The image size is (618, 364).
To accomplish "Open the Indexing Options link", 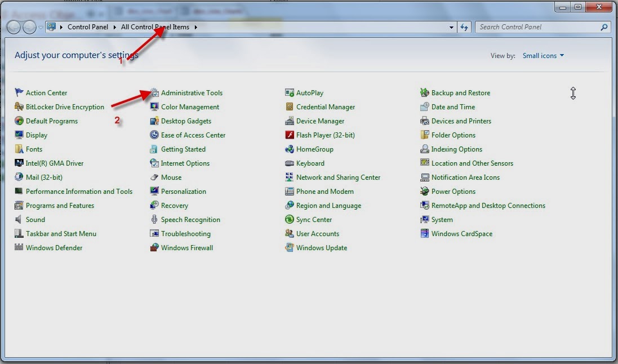I will coord(456,149).
